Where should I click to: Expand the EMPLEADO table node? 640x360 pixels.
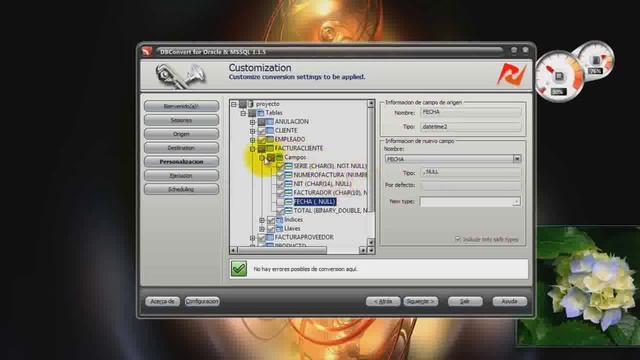[x=253, y=140]
